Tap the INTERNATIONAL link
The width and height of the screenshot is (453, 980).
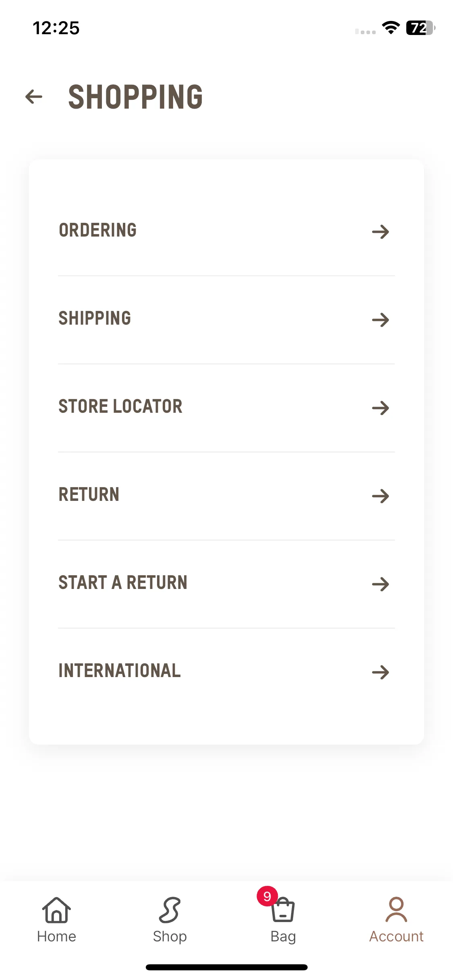click(226, 672)
